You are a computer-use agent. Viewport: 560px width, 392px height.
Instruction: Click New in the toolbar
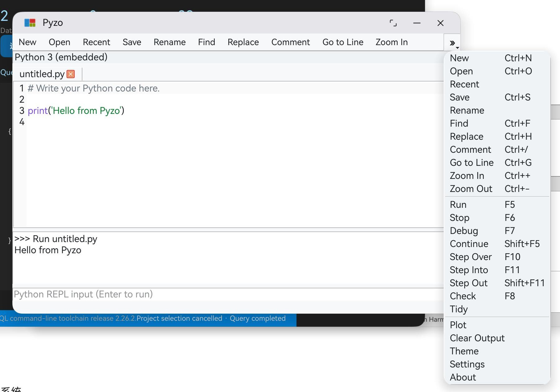tap(27, 42)
